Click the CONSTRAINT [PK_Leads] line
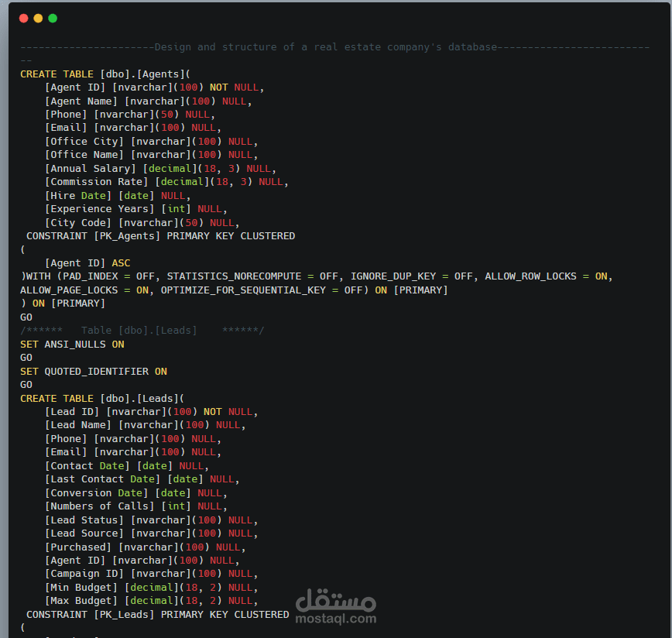 point(158,615)
